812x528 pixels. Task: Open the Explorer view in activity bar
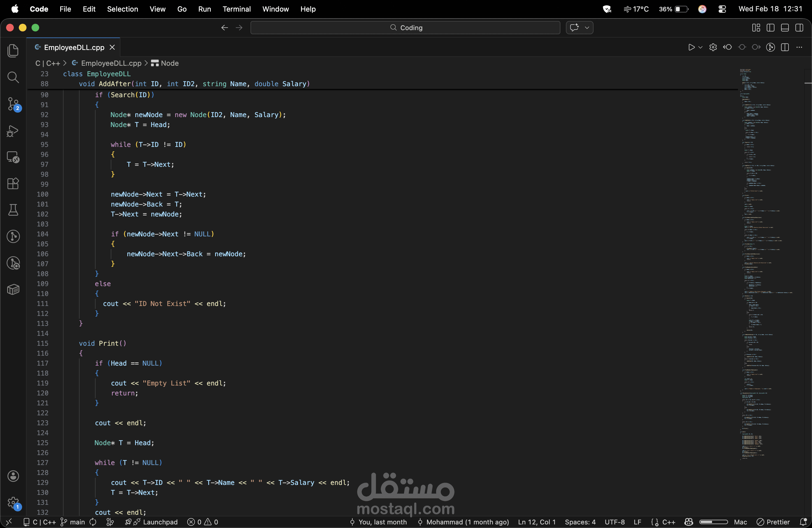pos(13,51)
